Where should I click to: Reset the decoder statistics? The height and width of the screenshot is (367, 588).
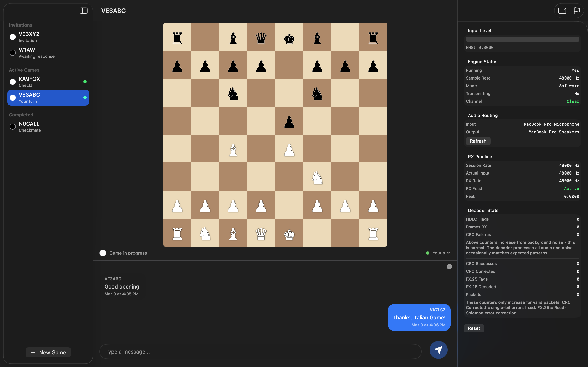(x=474, y=328)
